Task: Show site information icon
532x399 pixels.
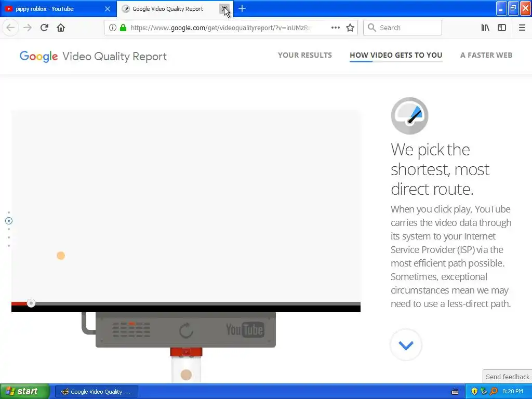Action: pos(112,28)
